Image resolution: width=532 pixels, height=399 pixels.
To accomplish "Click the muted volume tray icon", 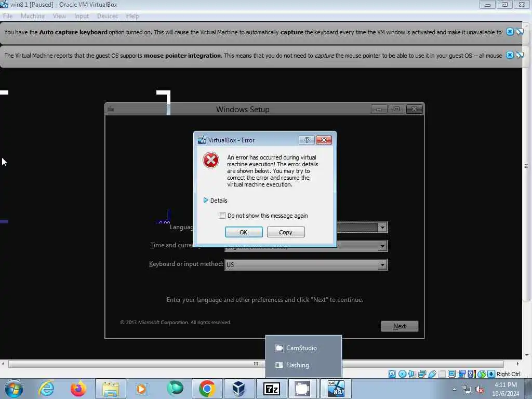I will pyautogui.click(x=480, y=390).
